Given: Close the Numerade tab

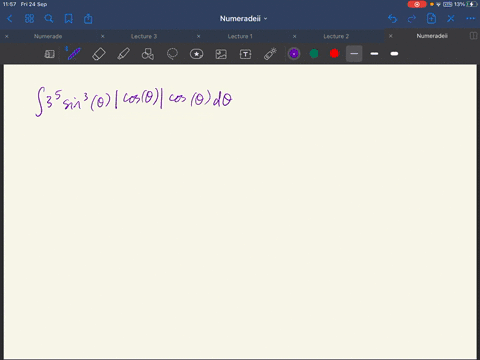Looking at the screenshot, I should [7, 36].
